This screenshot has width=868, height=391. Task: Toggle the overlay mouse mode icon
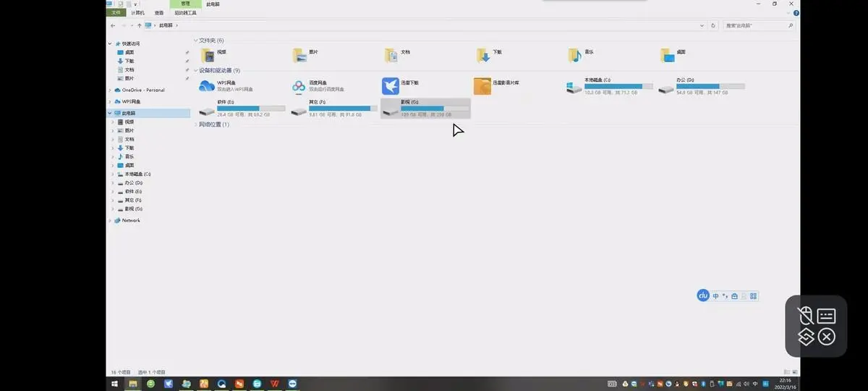tap(805, 316)
